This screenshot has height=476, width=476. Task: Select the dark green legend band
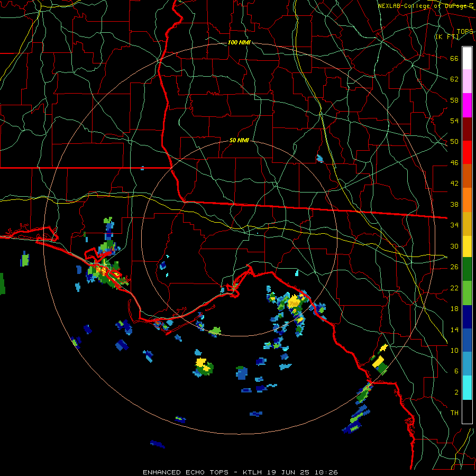point(467,269)
